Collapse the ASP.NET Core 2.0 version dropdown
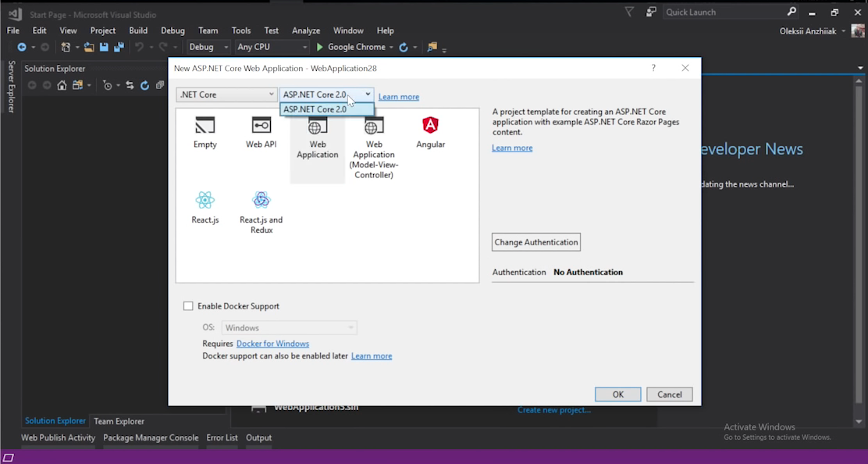The image size is (868, 464). click(x=368, y=95)
